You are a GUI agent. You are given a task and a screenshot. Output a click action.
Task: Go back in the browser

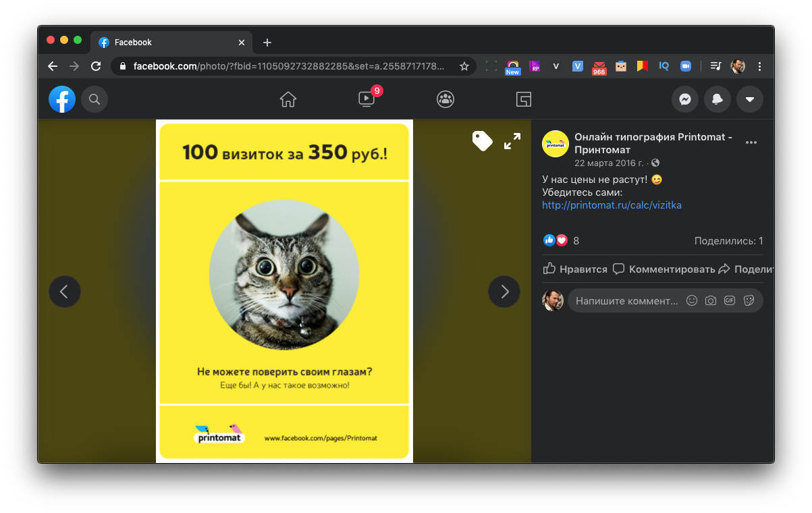pos(53,66)
